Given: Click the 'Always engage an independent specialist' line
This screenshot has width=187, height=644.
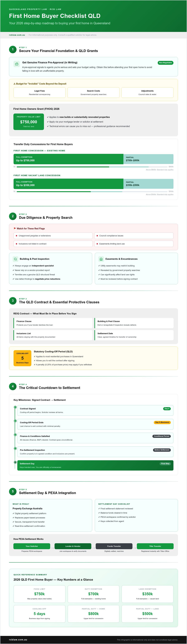Looking at the screenshot, I should [x=33, y=266].
